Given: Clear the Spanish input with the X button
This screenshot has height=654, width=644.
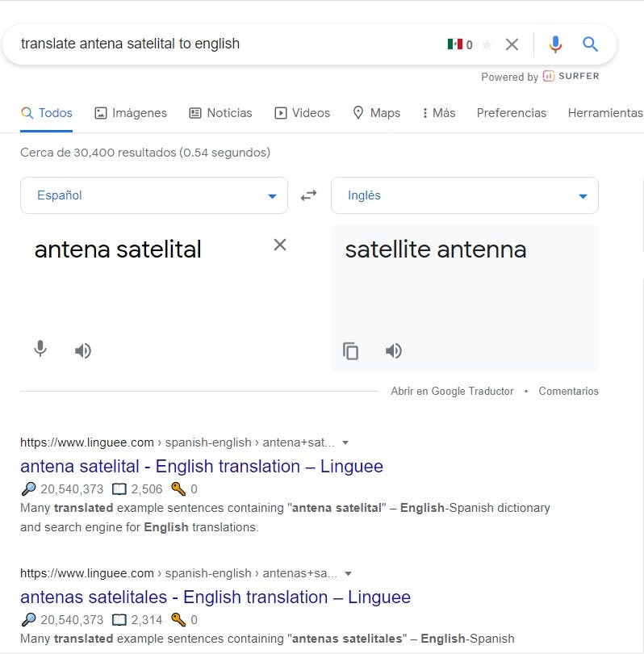Looking at the screenshot, I should (x=280, y=245).
